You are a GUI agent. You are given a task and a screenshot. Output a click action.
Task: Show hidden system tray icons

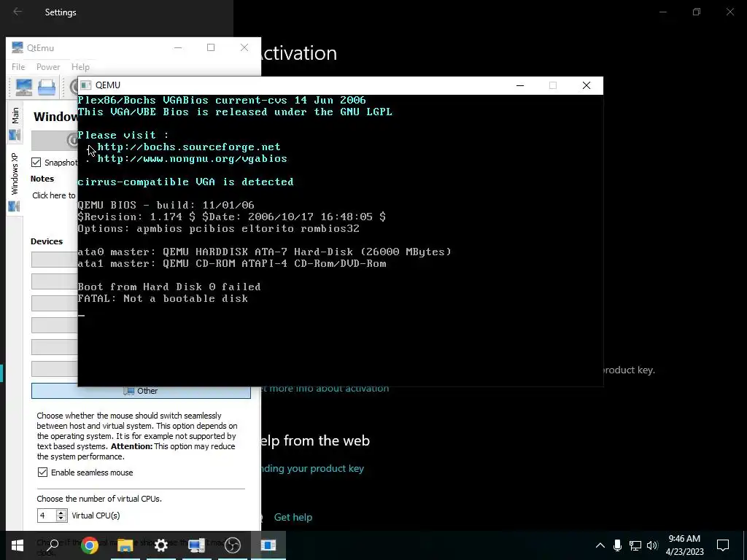[x=600, y=545]
